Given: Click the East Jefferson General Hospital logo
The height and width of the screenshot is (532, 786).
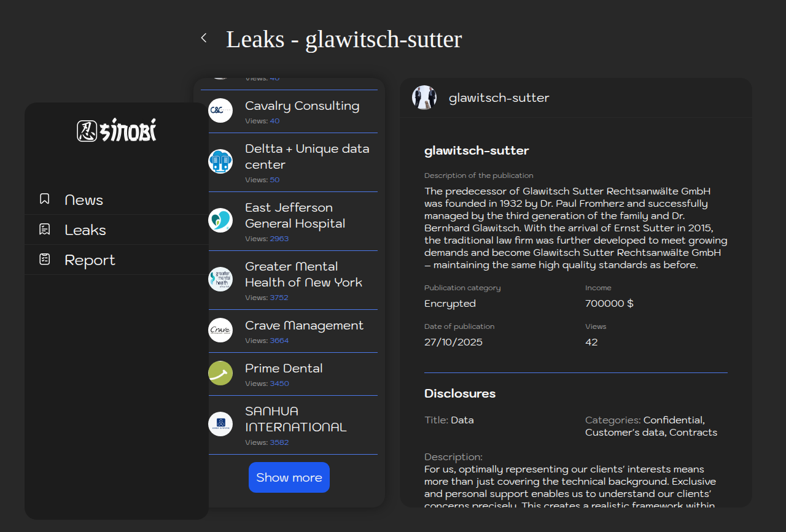Looking at the screenshot, I should [220, 220].
